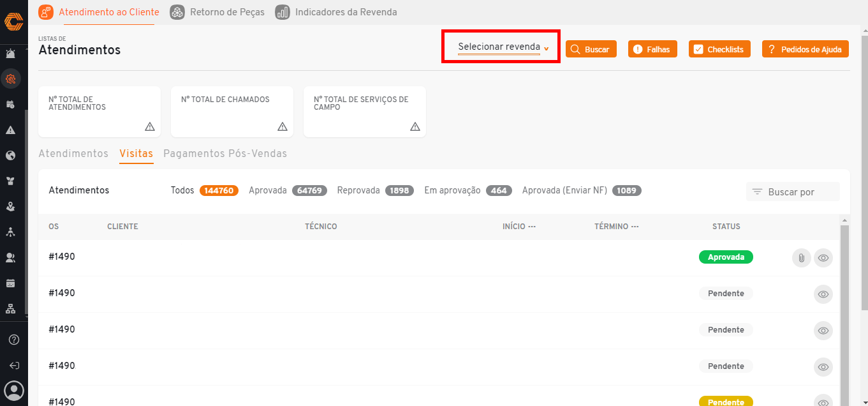Screen dimensions: 868x406
Task: Click the Buscar button
Action: coord(591,49)
